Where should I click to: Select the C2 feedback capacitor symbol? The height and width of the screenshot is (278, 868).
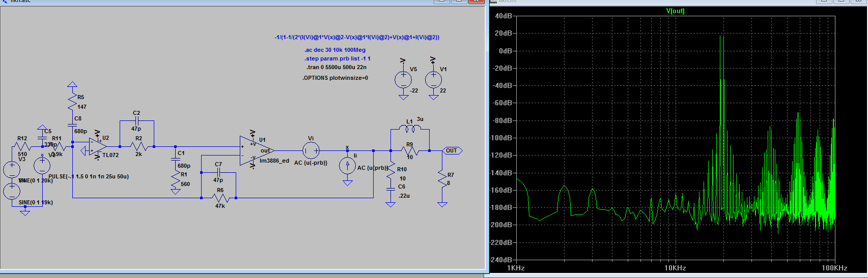click(136, 121)
